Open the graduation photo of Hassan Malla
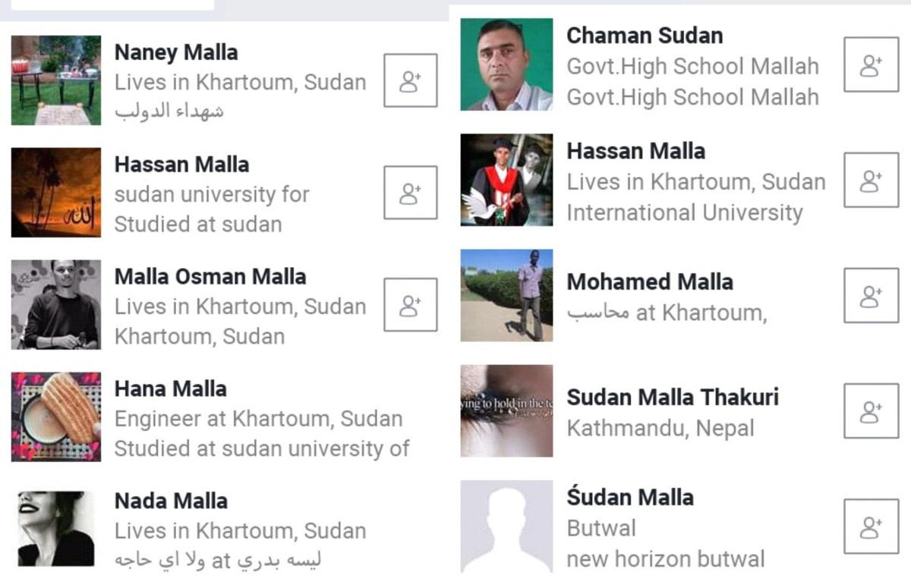911x588 pixels. (506, 181)
